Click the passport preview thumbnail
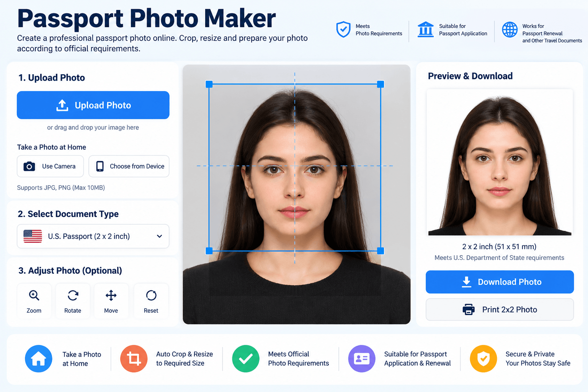The image size is (588, 392). [500, 162]
